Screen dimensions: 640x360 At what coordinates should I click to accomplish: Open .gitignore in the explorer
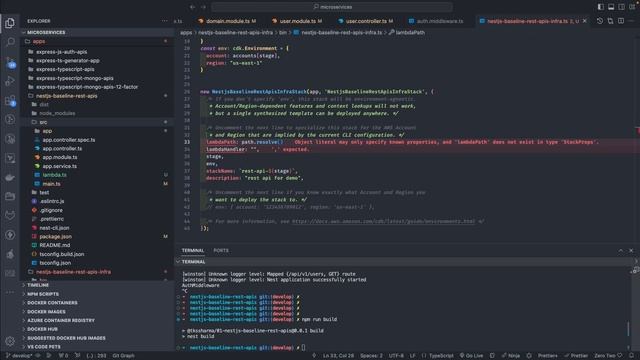point(97,210)
